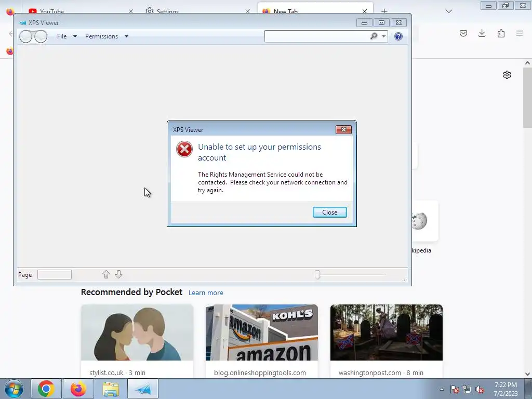Viewport: 532px width, 399px height.
Task: Open the list all tabs chevron in Firefox
Action: pos(448,11)
